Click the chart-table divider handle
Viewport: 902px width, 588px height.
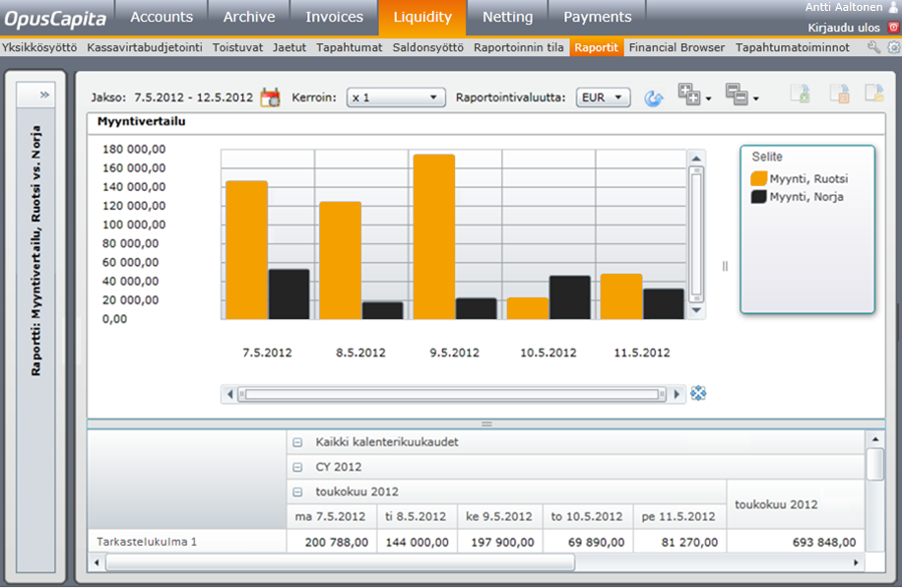[x=486, y=425]
